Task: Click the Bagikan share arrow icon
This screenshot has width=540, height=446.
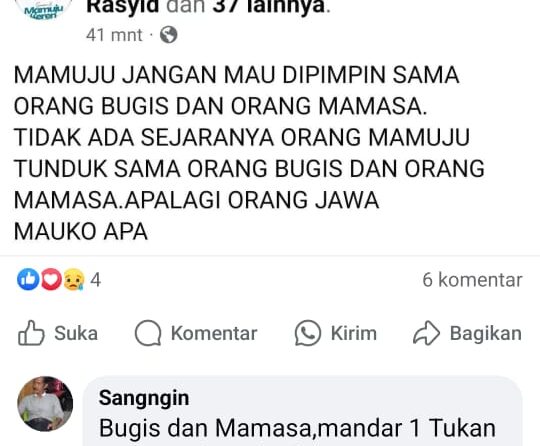Action: tap(426, 333)
